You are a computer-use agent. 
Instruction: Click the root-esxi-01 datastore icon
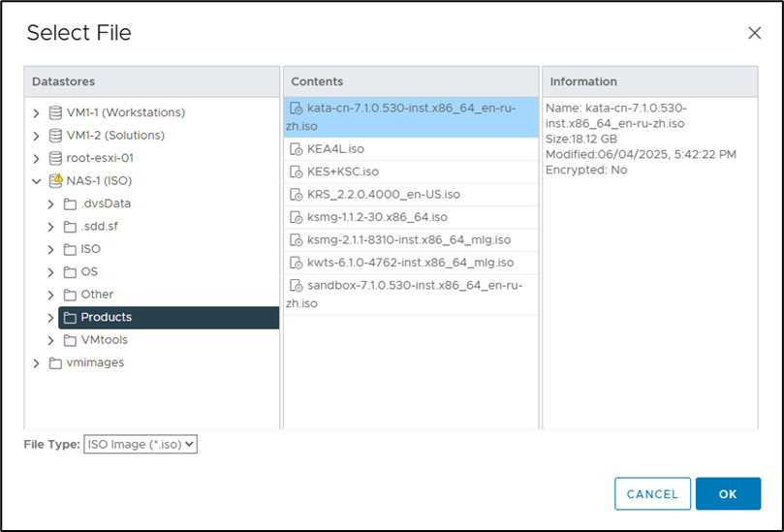55,159
